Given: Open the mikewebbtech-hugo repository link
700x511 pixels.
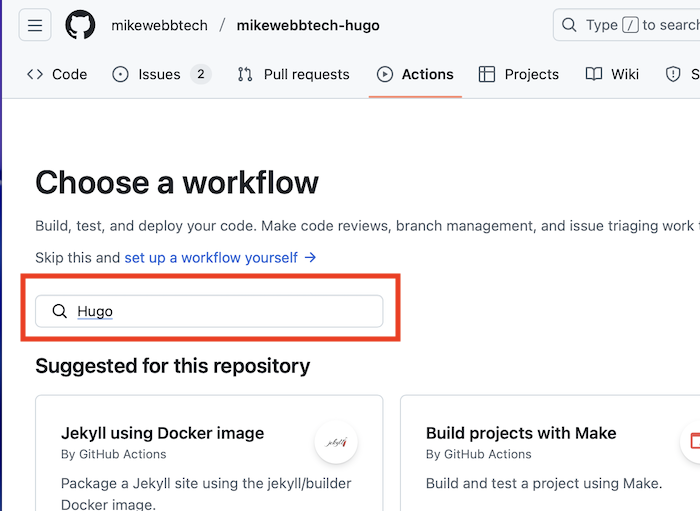Looking at the screenshot, I should coord(308,25).
